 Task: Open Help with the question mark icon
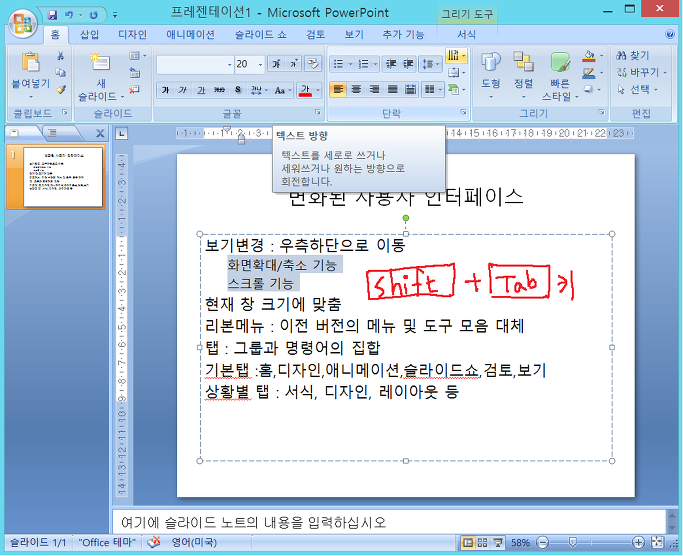coord(670,34)
